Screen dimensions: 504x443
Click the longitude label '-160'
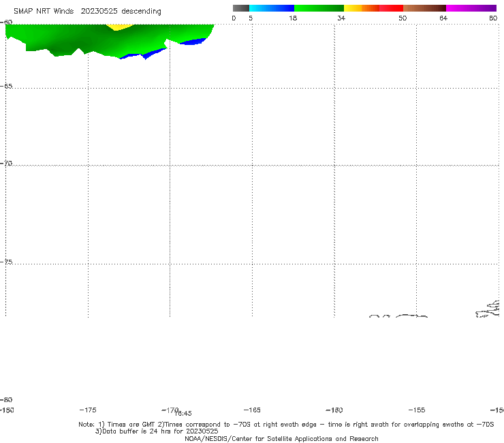[x=334, y=410]
